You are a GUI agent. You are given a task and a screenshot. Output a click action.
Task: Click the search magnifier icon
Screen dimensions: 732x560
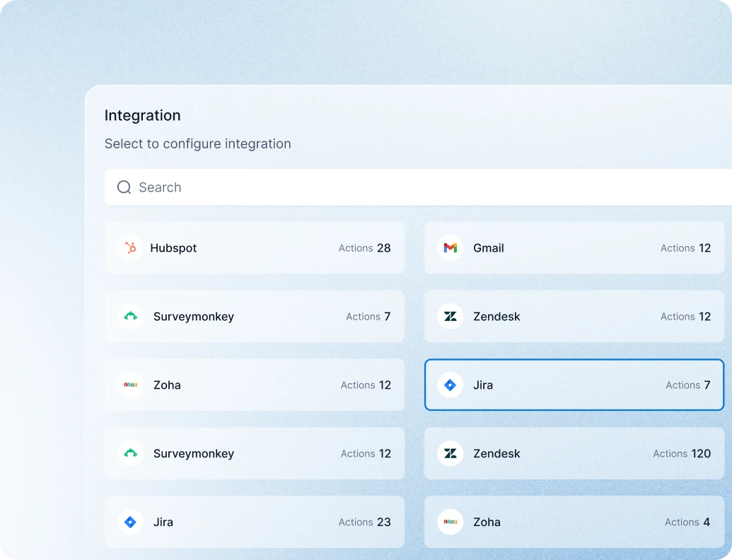tap(124, 187)
